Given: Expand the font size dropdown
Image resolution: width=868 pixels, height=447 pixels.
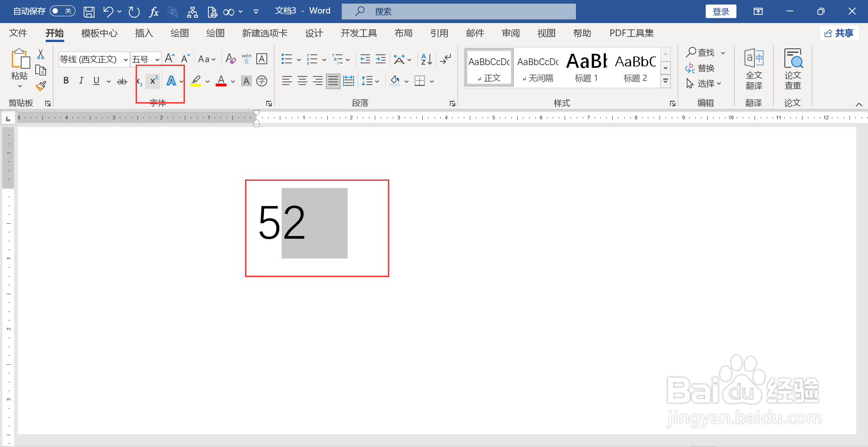Looking at the screenshot, I should (x=156, y=59).
